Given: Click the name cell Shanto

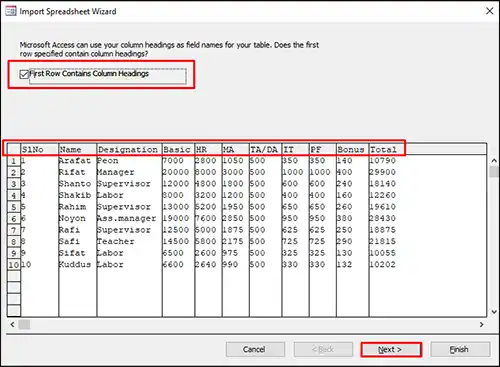Looking at the screenshot, I should pos(74,184).
